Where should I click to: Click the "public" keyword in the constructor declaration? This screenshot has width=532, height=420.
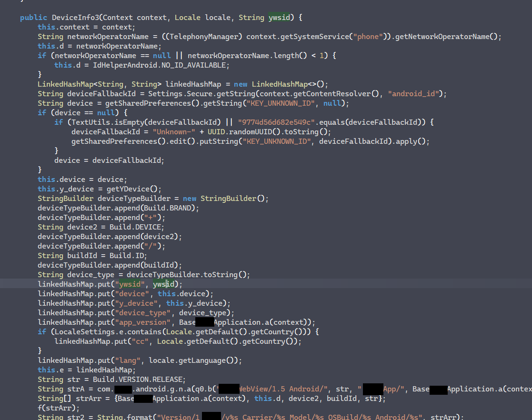(33, 18)
